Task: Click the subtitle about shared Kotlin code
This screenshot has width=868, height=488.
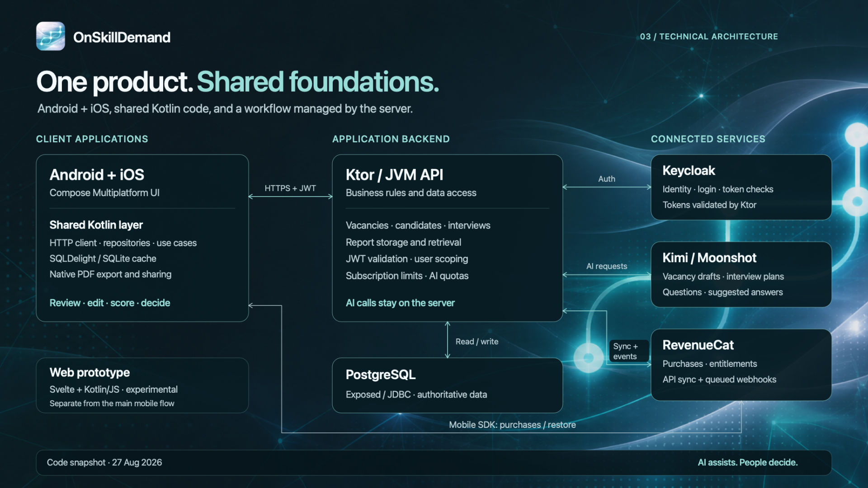Action: 225,109
